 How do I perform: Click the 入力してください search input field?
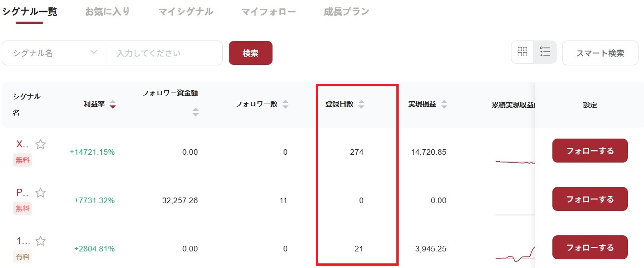tap(164, 53)
